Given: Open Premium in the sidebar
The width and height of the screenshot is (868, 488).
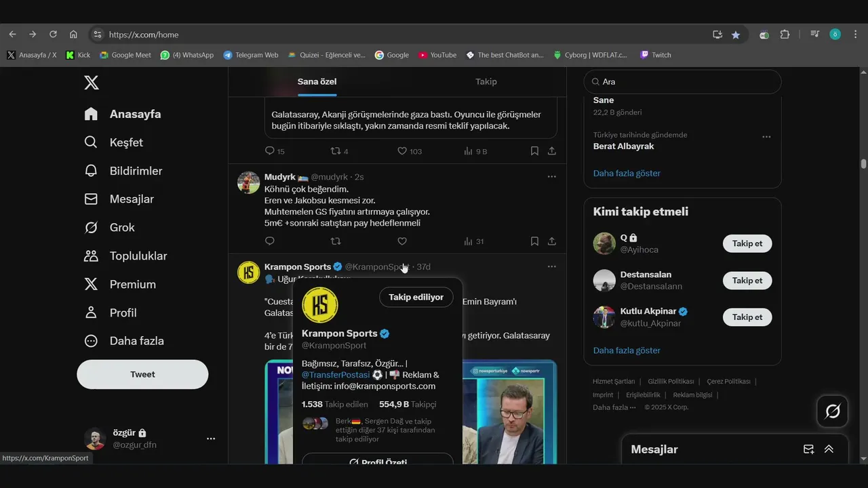Looking at the screenshot, I should (x=120, y=285).
